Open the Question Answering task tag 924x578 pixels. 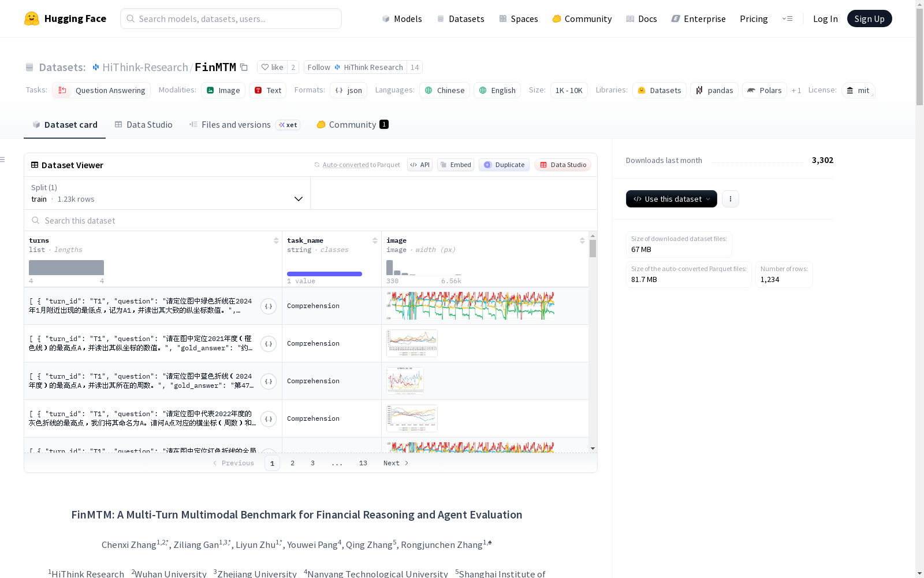click(x=102, y=90)
